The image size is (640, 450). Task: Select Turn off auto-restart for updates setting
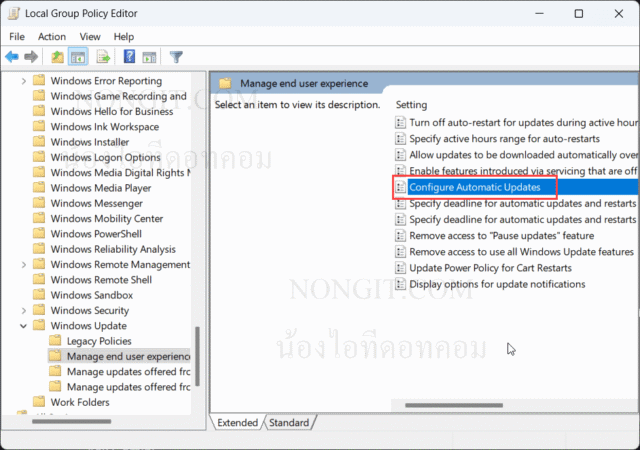tap(524, 123)
